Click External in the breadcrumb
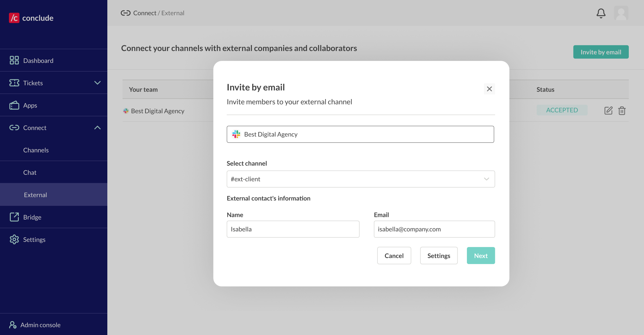 pyautogui.click(x=173, y=13)
